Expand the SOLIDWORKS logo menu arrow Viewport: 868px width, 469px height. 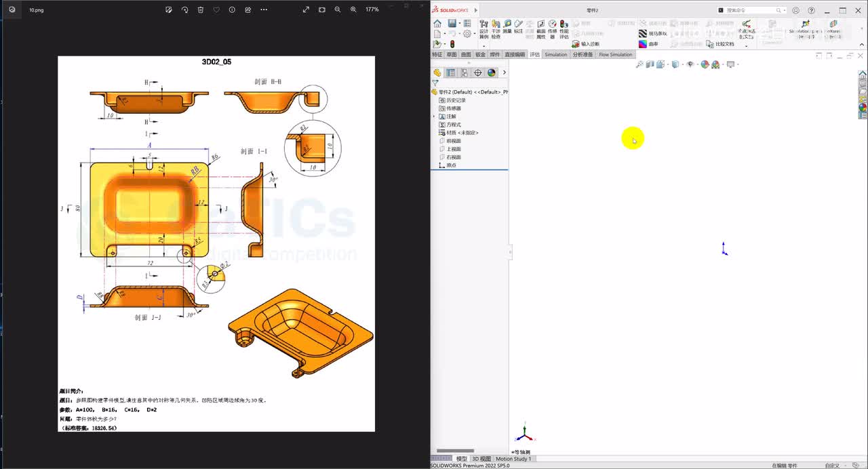pos(475,10)
